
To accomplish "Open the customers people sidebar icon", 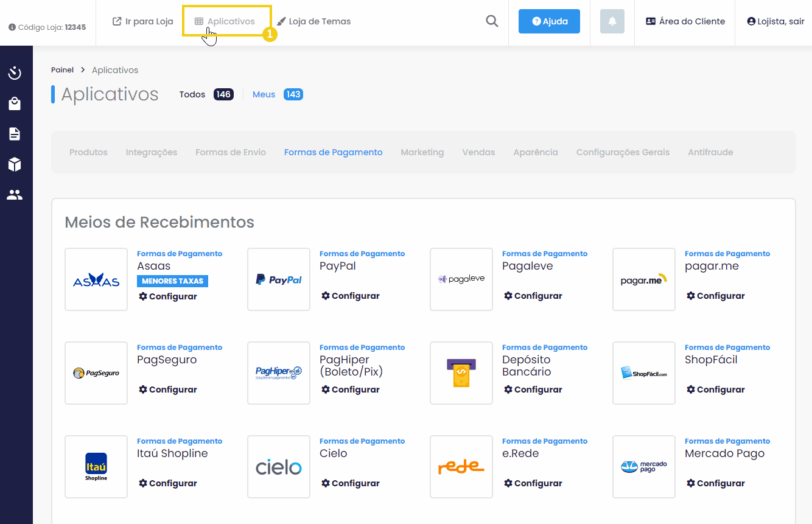I will click(x=15, y=195).
